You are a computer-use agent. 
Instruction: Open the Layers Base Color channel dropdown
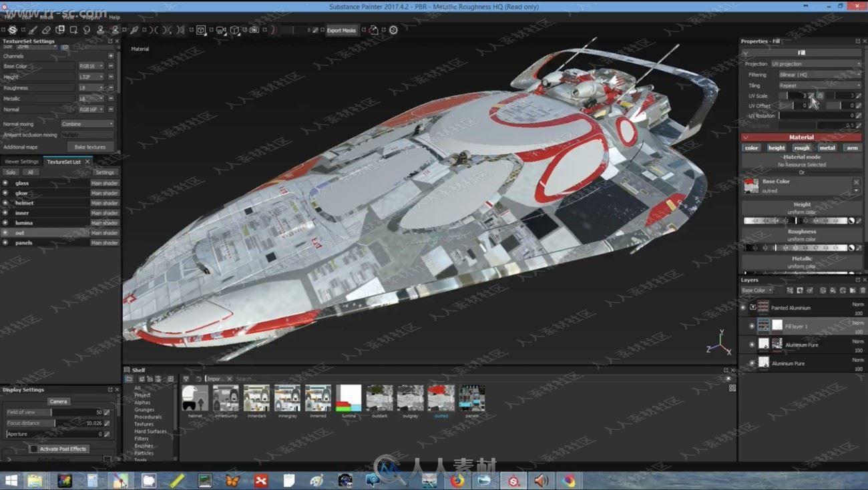756,290
